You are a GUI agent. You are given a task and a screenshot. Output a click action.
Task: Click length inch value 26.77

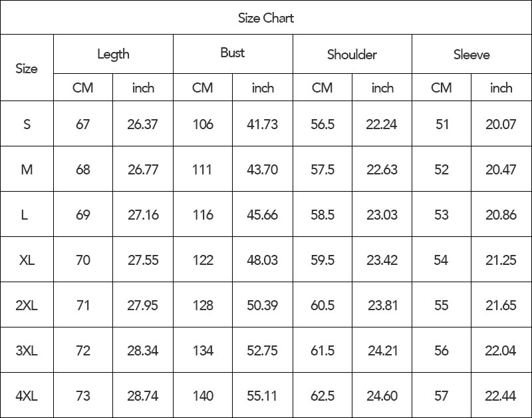pyautogui.click(x=143, y=169)
